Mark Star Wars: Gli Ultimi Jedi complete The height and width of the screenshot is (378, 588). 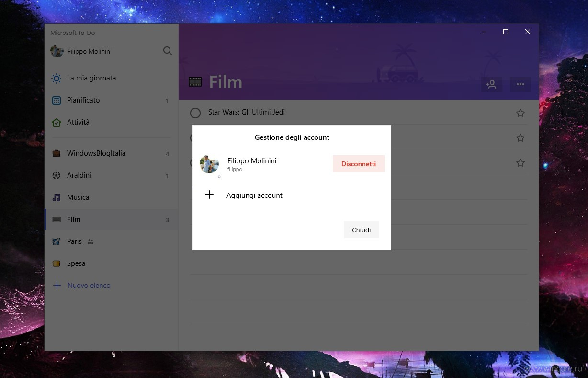(195, 113)
